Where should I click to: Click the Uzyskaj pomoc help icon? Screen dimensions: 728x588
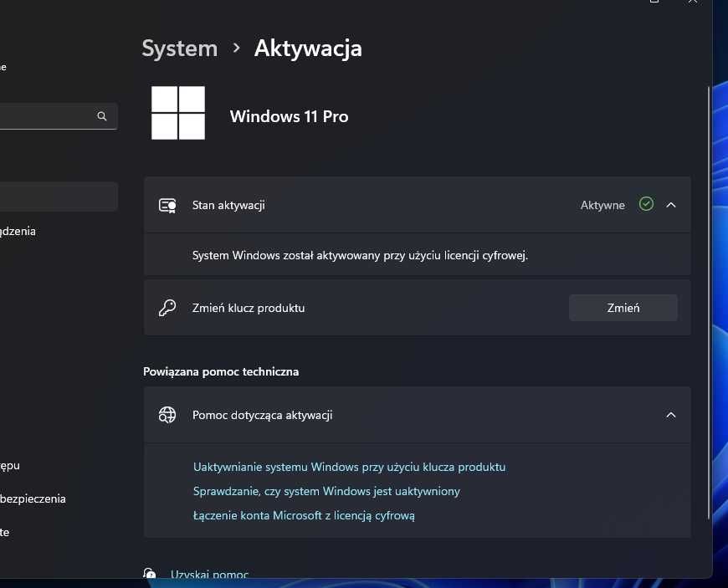[150, 573]
